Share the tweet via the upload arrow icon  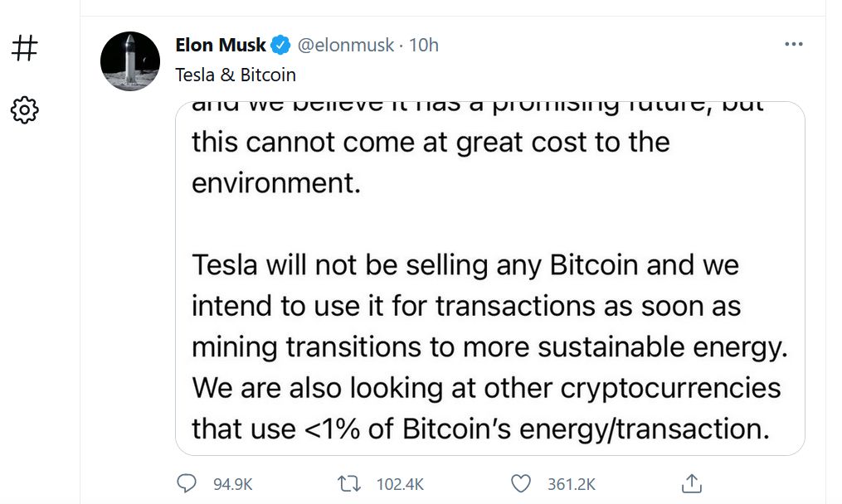click(x=692, y=483)
